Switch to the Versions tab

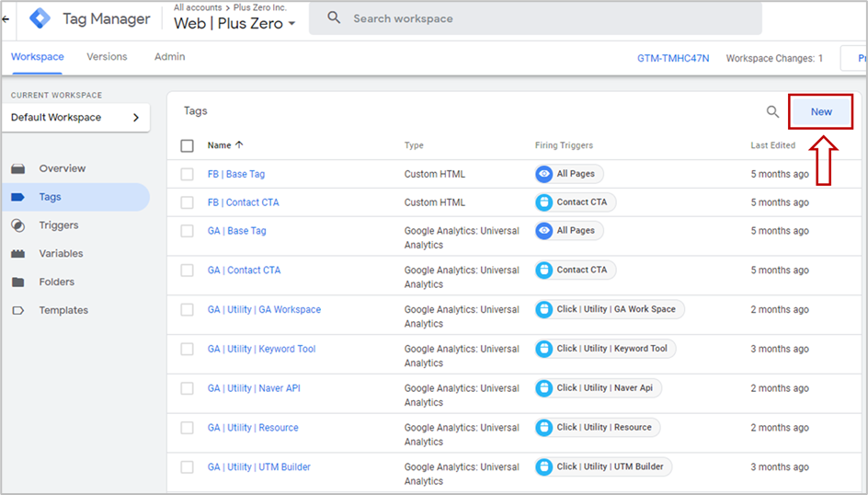pyautogui.click(x=107, y=56)
